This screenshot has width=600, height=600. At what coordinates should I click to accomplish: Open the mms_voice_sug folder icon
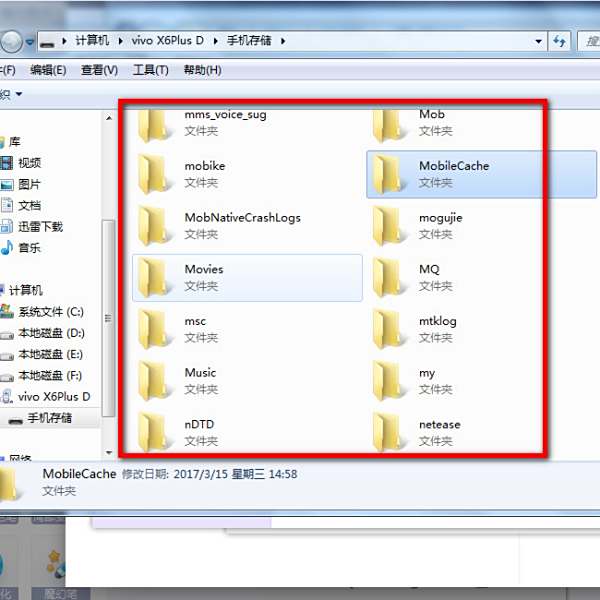155,125
